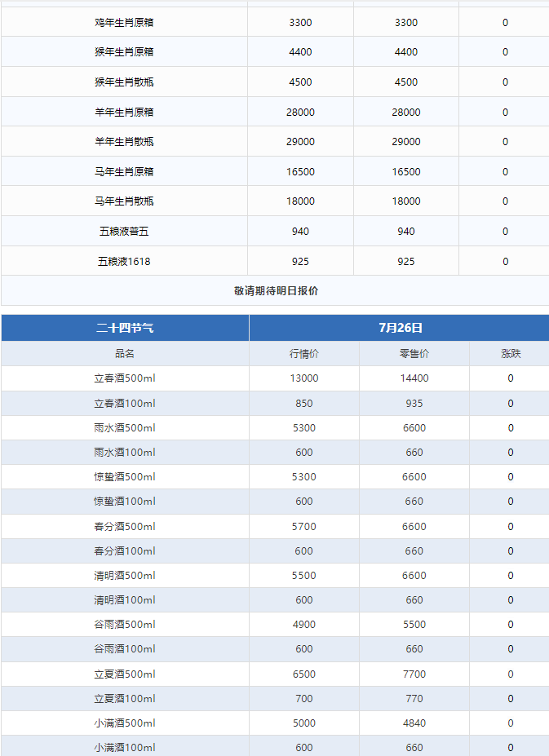Click the 13000 price of 立春酒500ml
Image resolution: width=549 pixels, height=756 pixels.
304,378
